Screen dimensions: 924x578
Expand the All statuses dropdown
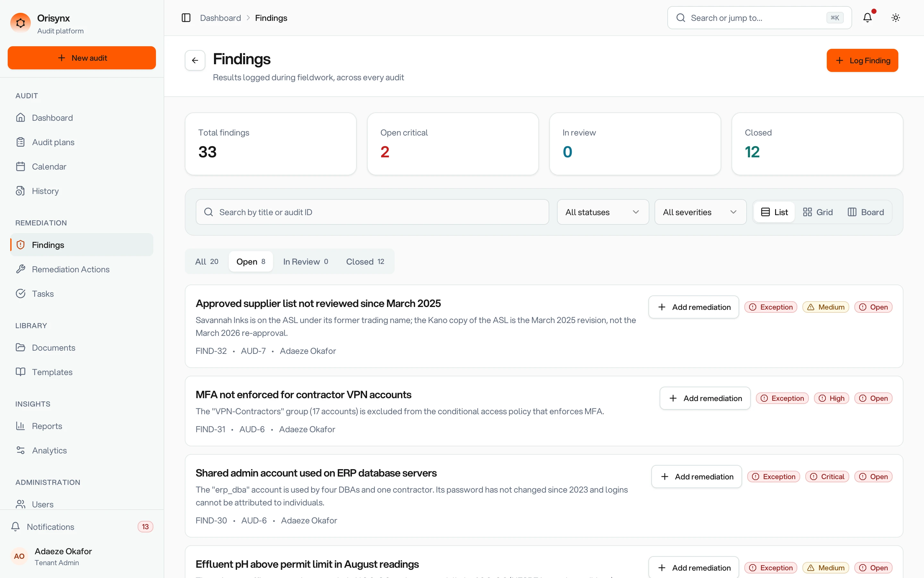[x=603, y=212]
